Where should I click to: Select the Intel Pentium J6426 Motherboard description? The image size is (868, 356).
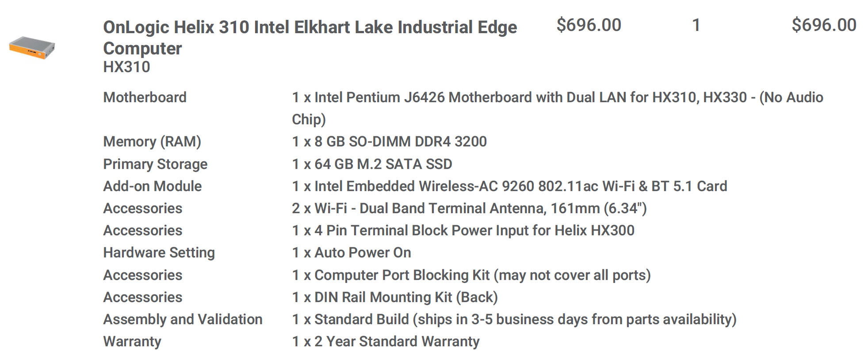[558, 108]
